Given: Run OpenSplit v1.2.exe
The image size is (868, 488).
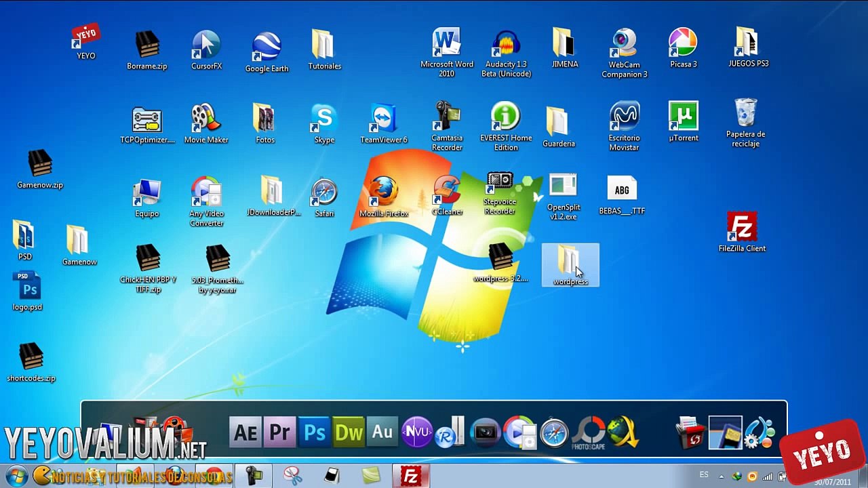Looking at the screenshot, I should click(564, 197).
